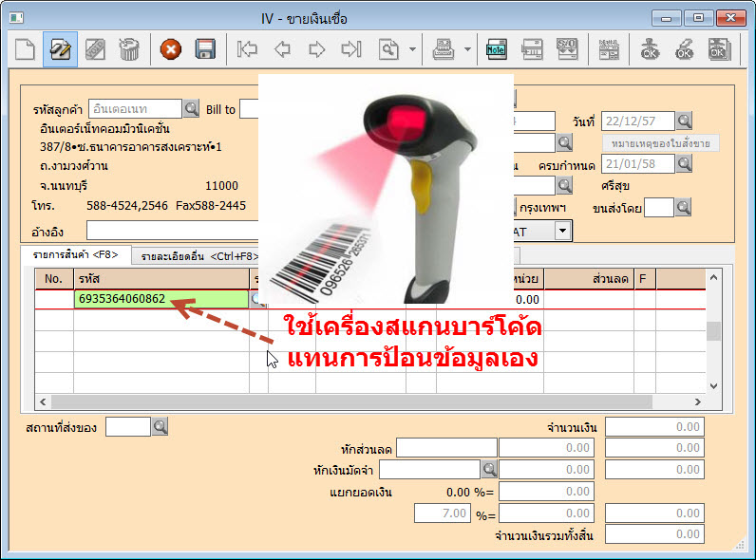
Task: Click the toolbar icon right of S/O
Action: click(609, 49)
